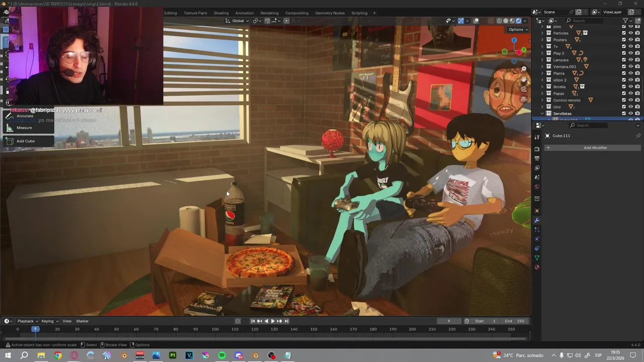This screenshot has height=362, width=644.
Task: Jump to the animation end frame
Action: point(286,321)
